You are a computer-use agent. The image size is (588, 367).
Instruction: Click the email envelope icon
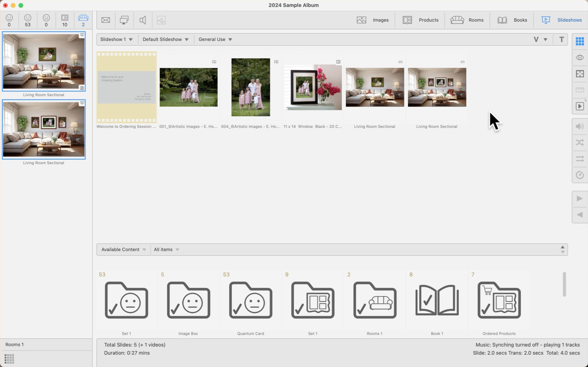coord(106,20)
